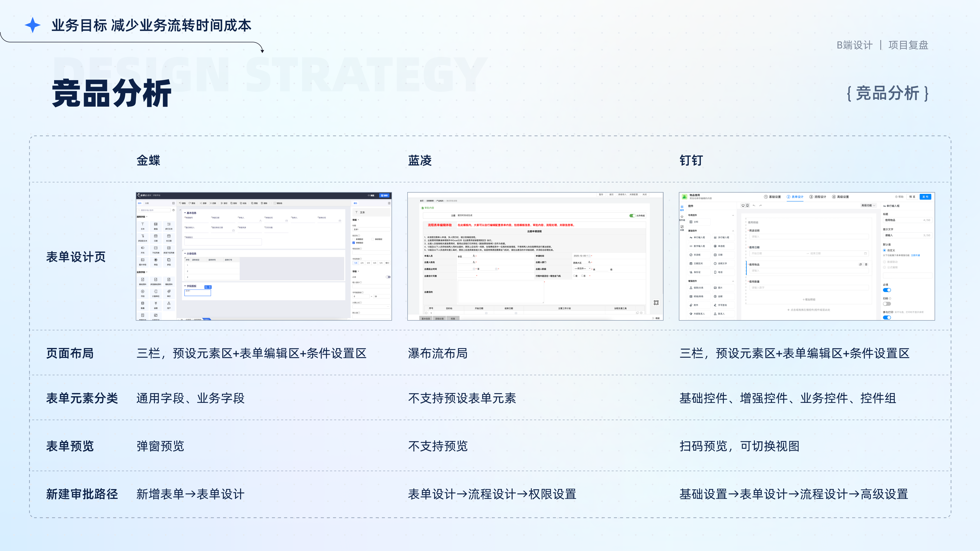Click the trash icon on 借用物品 field
Image resolution: width=980 pixels, height=551 pixels.
tap(866, 264)
